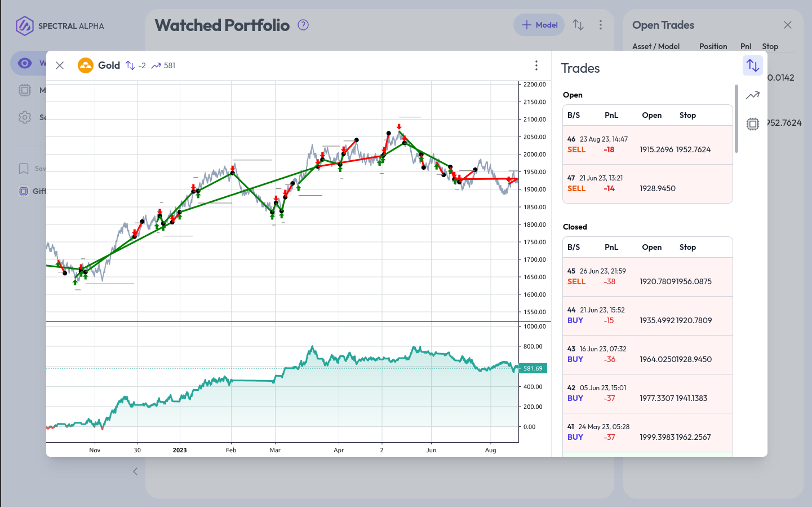Screen dimensions: 812x507
Task: Click the 2023 label on the time axis
Action: 180,450
